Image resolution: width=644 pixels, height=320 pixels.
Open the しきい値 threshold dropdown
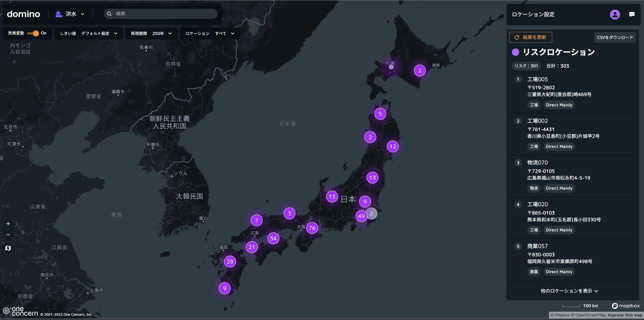(89, 33)
